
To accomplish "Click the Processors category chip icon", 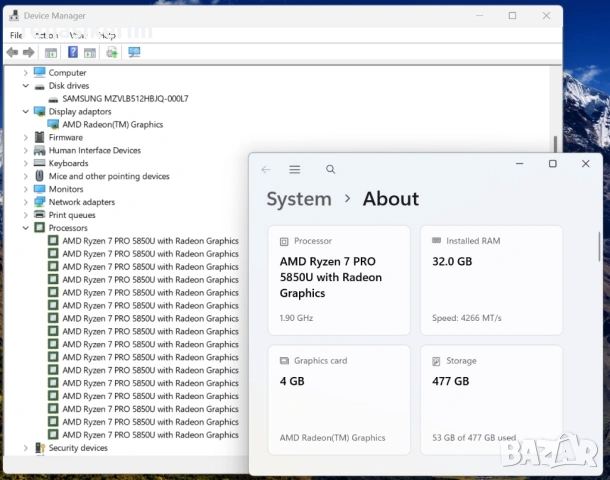I will tap(39, 228).
